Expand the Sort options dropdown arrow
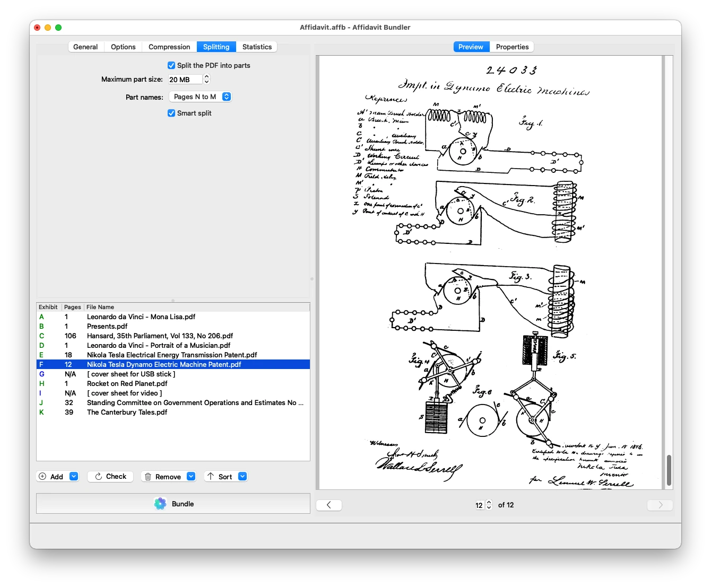Viewport: 711px width, 588px height. click(x=242, y=476)
